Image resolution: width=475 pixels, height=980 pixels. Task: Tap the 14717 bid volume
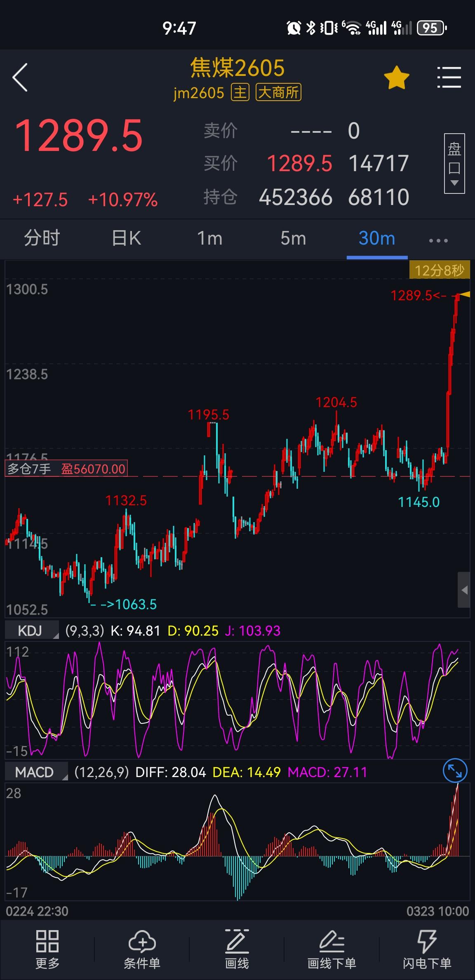click(x=379, y=163)
